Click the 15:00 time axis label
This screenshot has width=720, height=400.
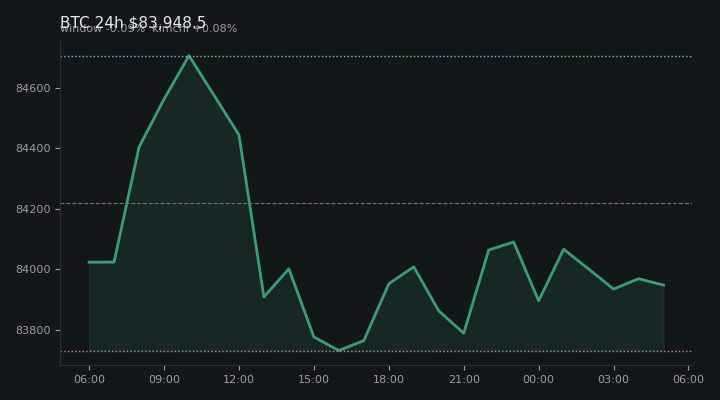[314, 379]
